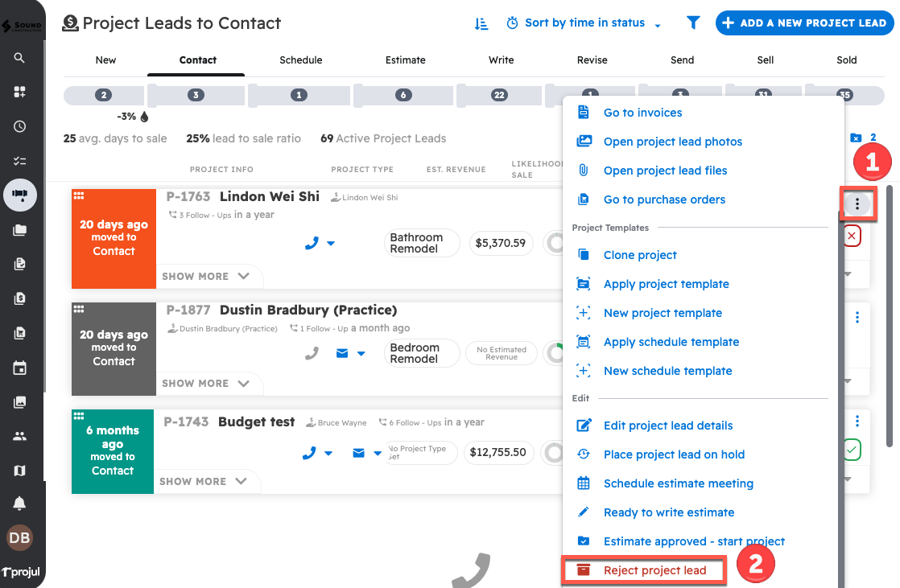The height and width of the screenshot is (588, 900).
Task: Choose Clone project from the menu
Action: [640, 255]
